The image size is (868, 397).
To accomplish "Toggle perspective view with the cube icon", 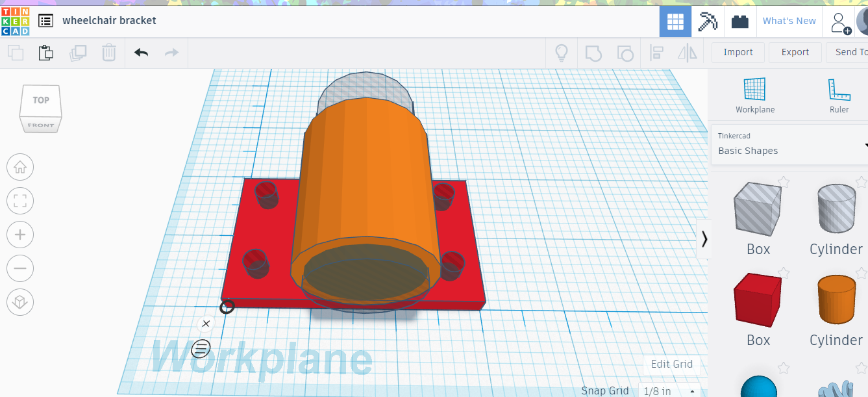I will 20,301.
